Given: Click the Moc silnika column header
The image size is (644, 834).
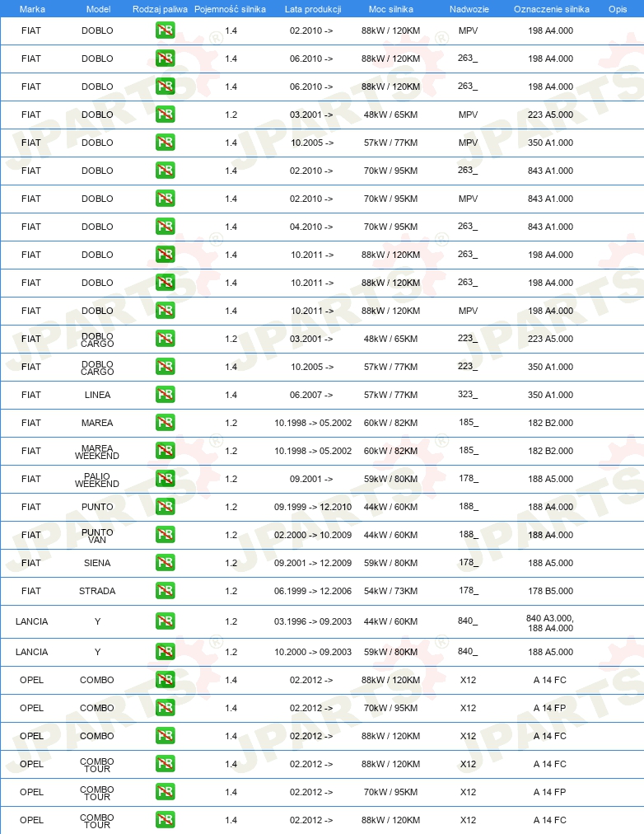Looking at the screenshot, I should point(391,9).
